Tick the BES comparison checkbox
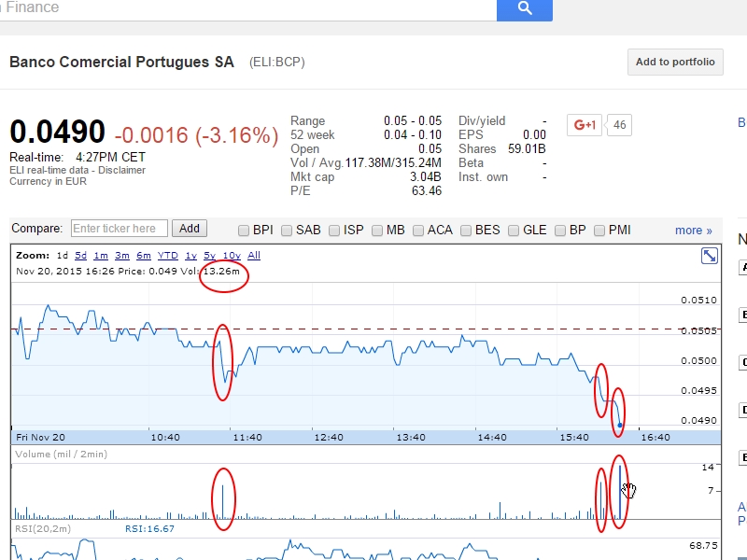Viewport: 747px width, 560px height. [465, 231]
